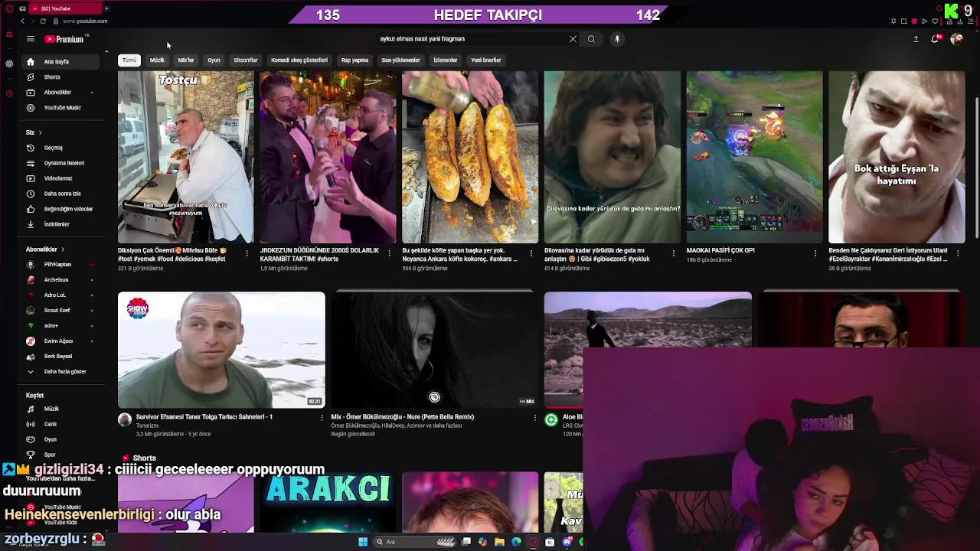This screenshot has height=551, width=980.
Task: Open Abonelikler in the sidebar
Action: tap(62, 93)
